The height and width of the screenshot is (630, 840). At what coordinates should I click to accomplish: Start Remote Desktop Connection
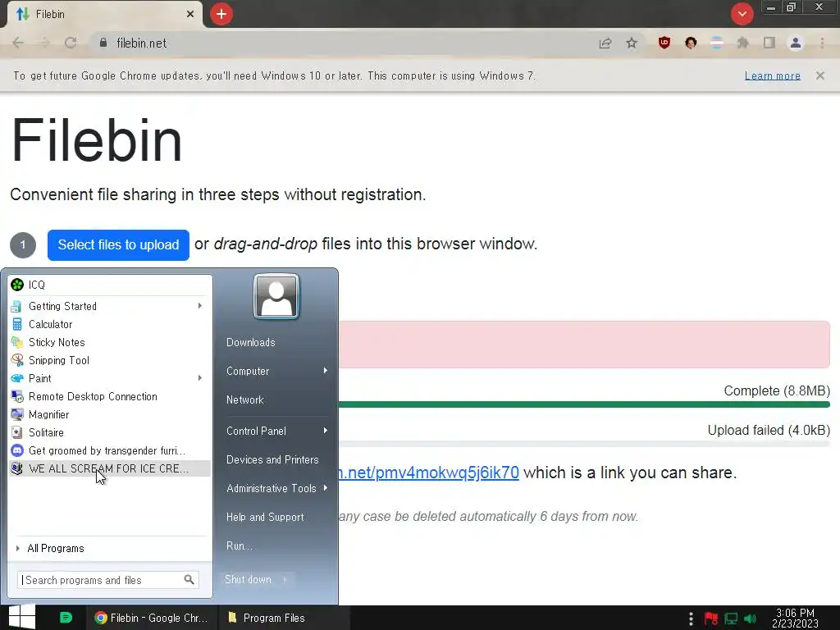coord(110,396)
